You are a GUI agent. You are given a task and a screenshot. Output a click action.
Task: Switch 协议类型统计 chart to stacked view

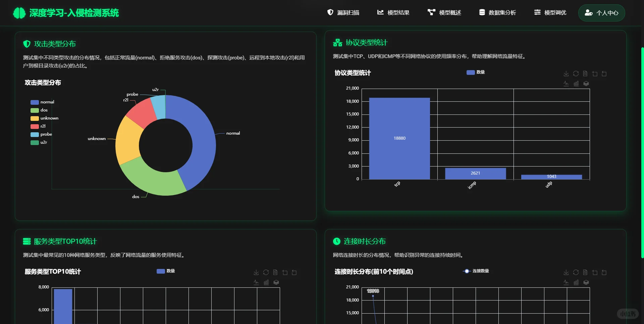click(x=586, y=84)
